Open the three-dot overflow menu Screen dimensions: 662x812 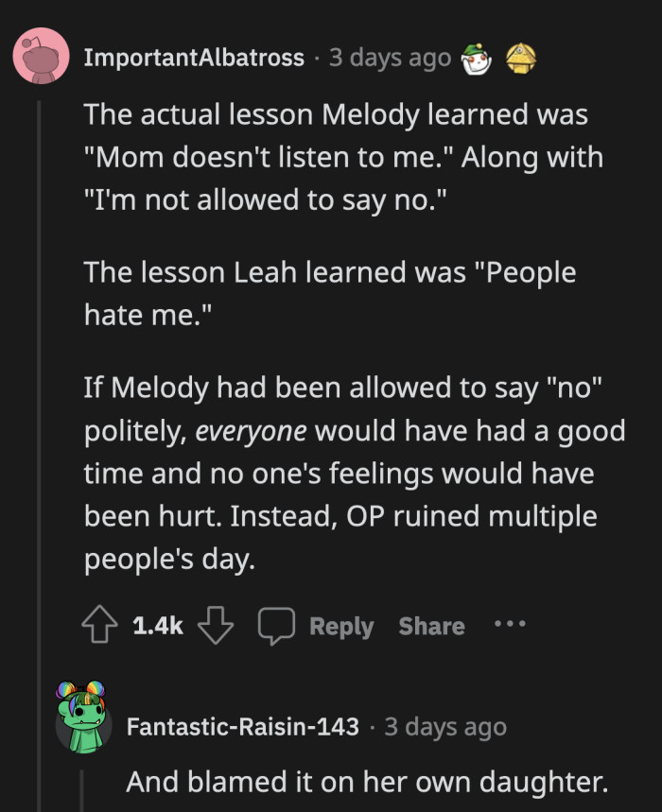tap(510, 625)
